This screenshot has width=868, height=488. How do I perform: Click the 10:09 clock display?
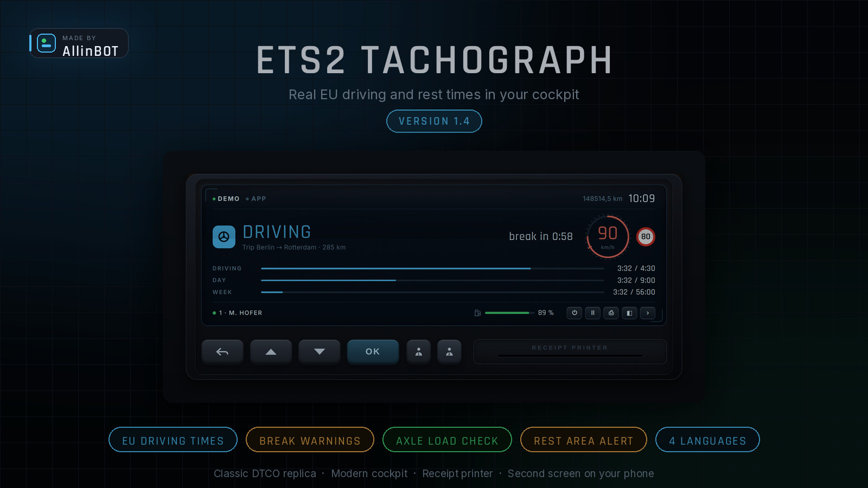[x=642, y=198]
